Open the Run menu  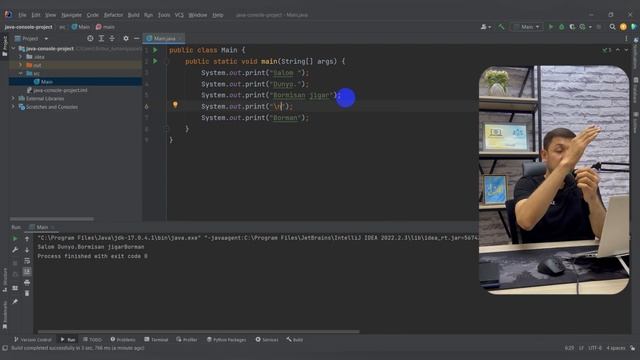click(148, 15)
